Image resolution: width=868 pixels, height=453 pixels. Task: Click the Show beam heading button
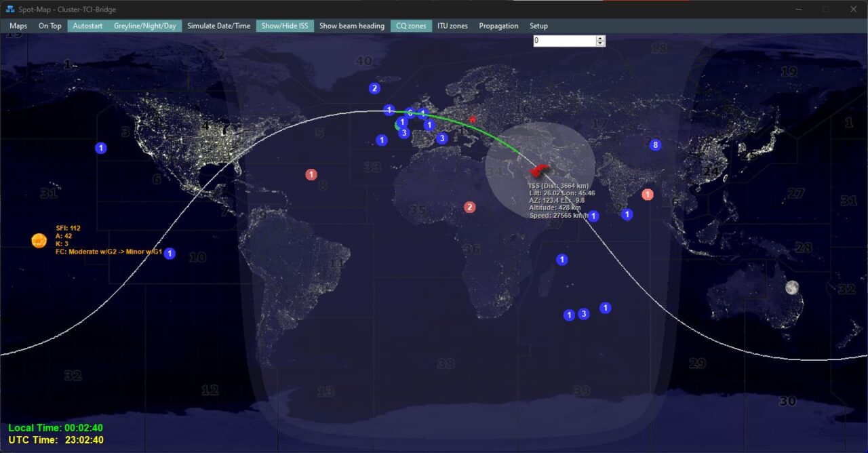click(x=351, y=26)
